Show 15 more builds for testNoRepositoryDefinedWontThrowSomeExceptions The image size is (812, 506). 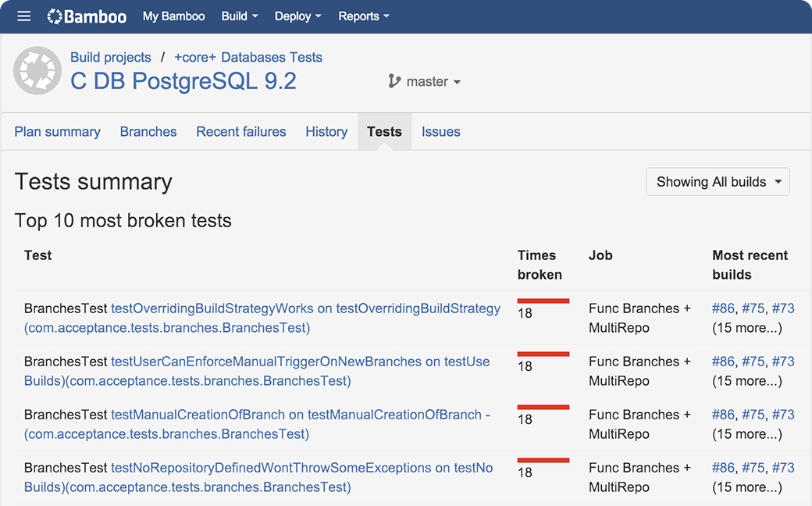747,486
